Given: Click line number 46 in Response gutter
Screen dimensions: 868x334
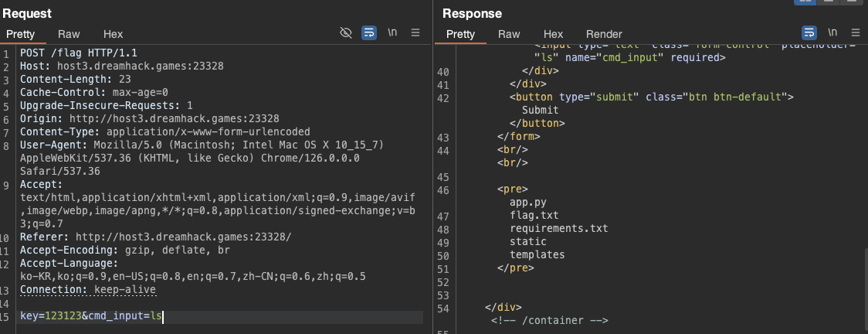Looking at the screenshot, I should click(x=442, y=190).
